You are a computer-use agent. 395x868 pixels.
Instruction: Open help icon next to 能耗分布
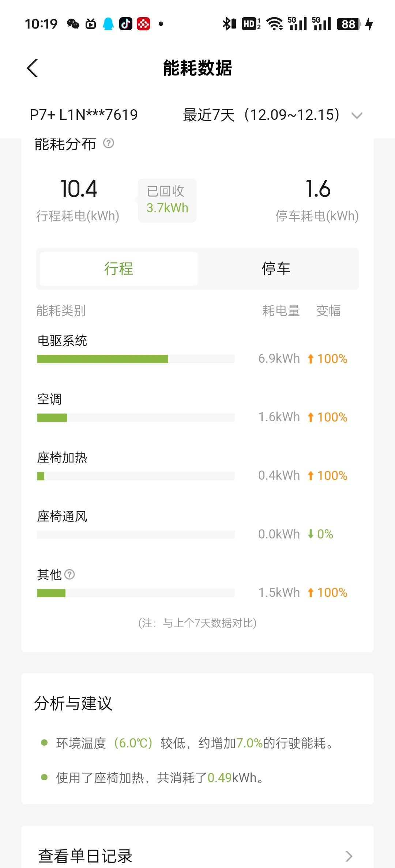[x=109, y=143]
